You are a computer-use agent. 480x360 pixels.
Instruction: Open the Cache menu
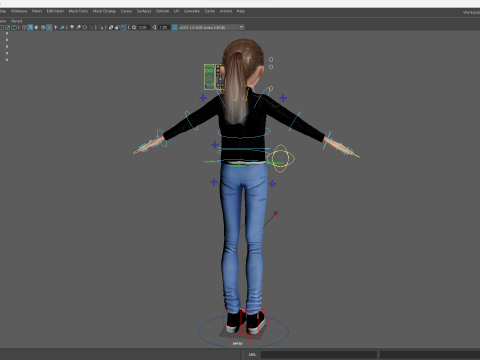click(210, 11)
